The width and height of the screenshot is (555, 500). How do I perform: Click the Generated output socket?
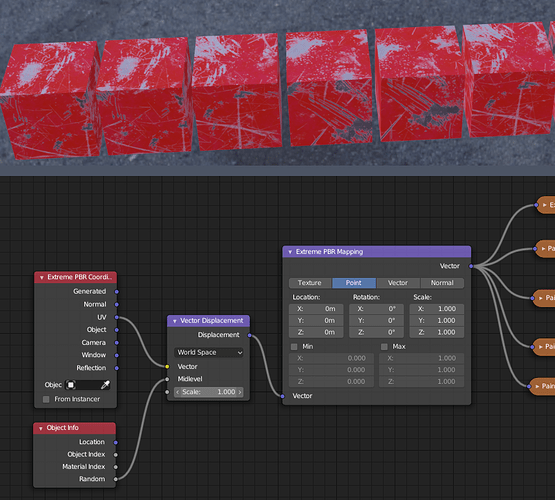point(117,292)
